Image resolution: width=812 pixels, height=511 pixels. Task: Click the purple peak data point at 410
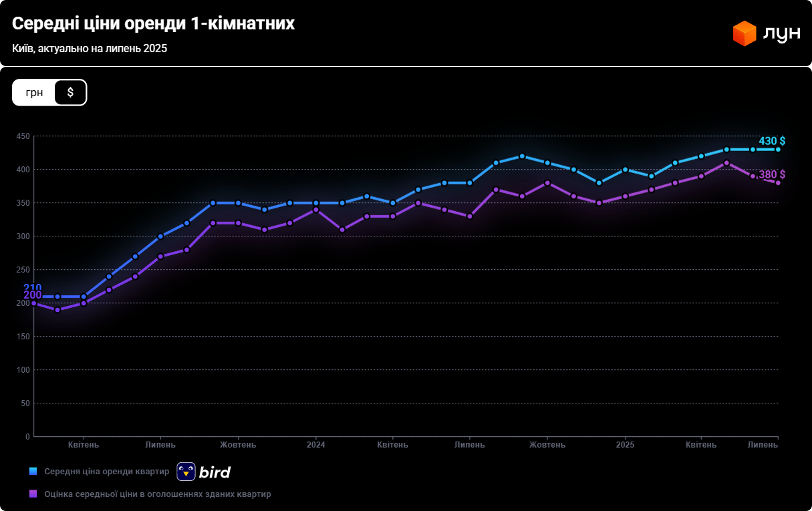tap(726, 163)
